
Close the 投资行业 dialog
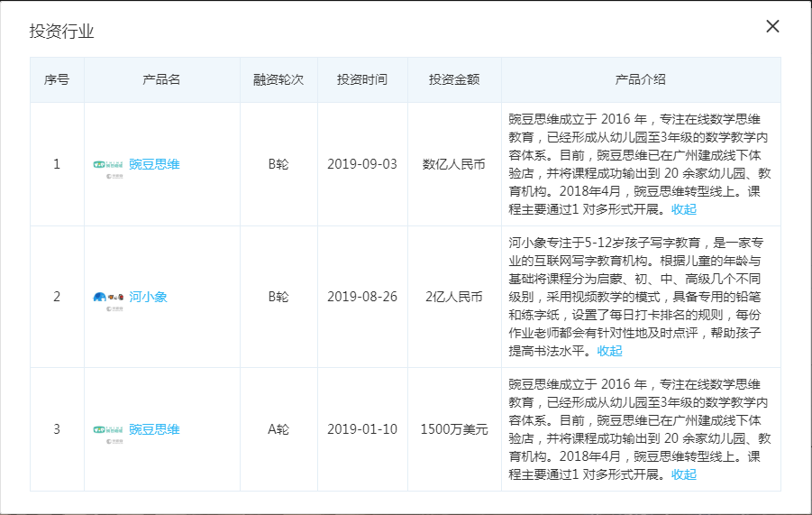pyautogui.click(x=772, y=26)
